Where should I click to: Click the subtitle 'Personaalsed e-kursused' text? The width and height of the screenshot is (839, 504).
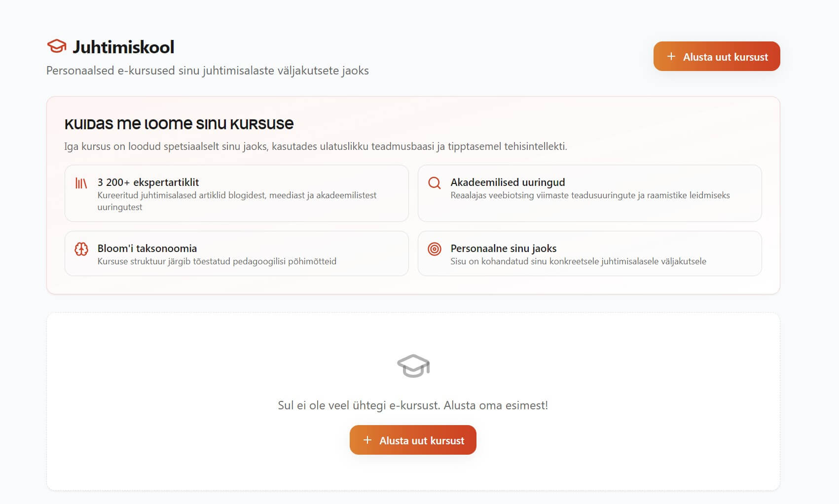[x=208, y=71]
